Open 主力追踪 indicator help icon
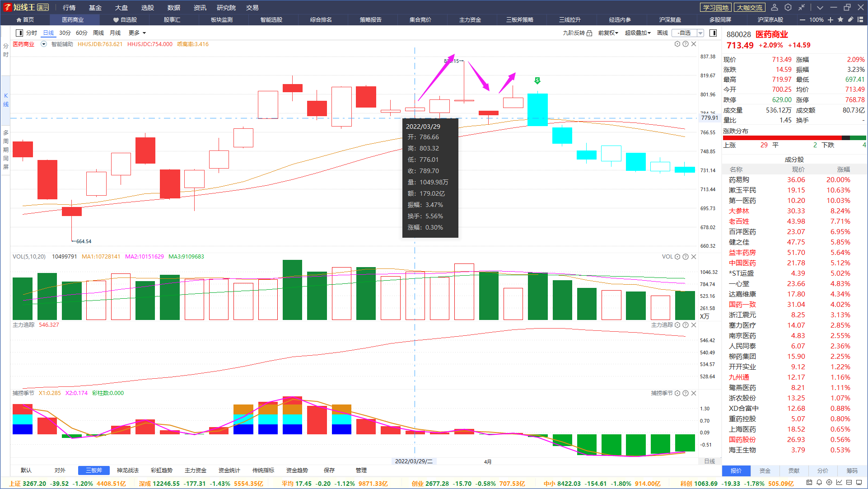 [x=686, y=325]
